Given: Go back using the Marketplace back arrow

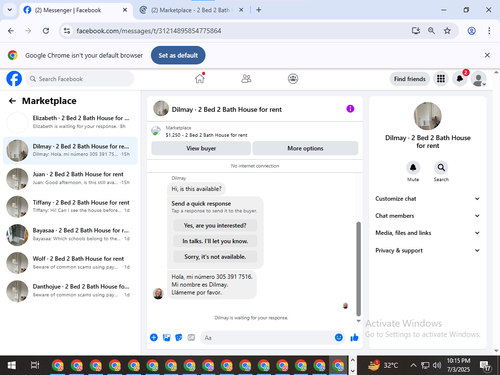Looking at the screenshot, I should 12,101.
